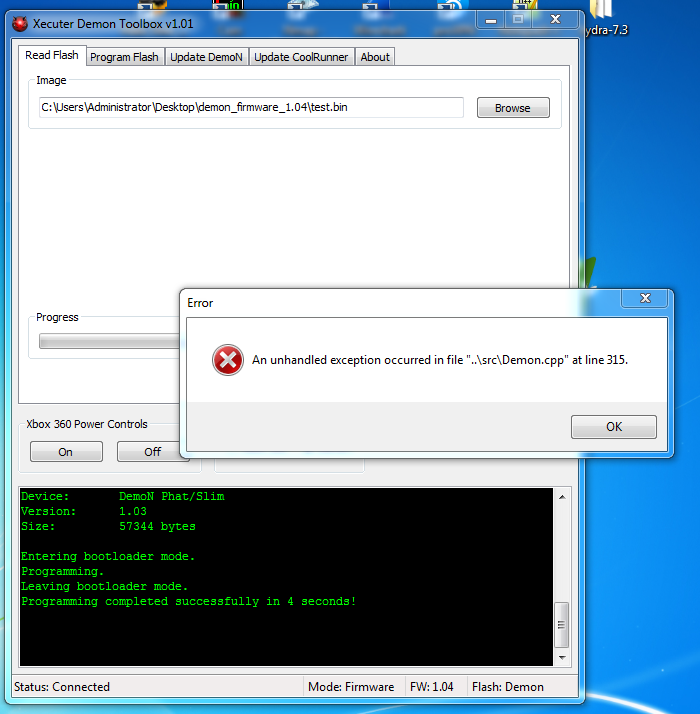Click 'Status: Connected' in status bar
Image resolution: width=700 pixels, height=714 pixels.
coord(62,687)
